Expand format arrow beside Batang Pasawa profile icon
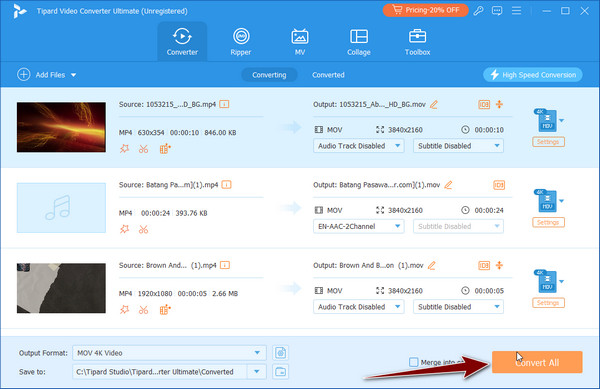Image resolution: width=600 pixels, height=389 pixels. (561, 201)
